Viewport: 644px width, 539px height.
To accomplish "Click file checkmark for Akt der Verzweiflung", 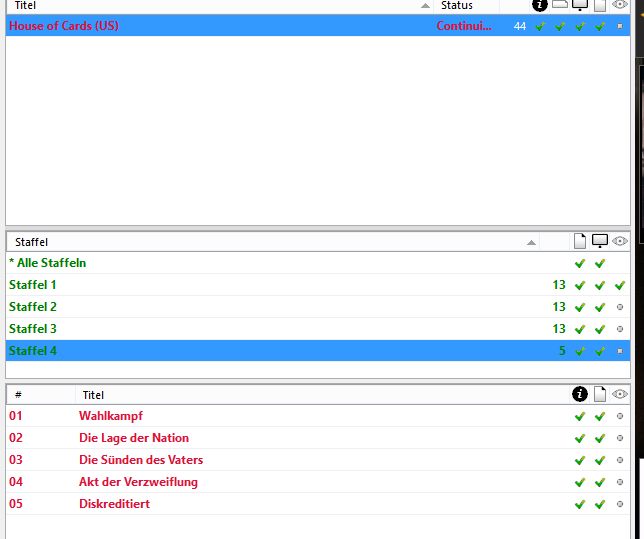I will coord(600,482).
